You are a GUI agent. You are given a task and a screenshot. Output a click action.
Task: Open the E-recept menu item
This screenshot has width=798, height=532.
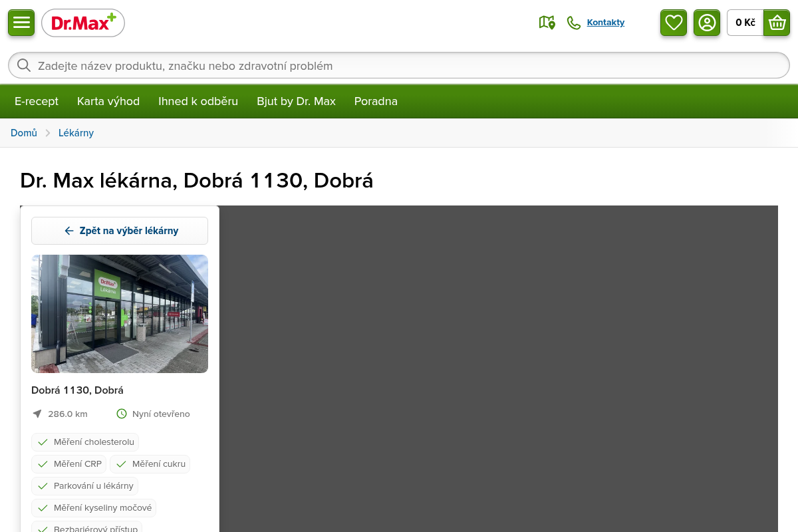coord(37,101)
